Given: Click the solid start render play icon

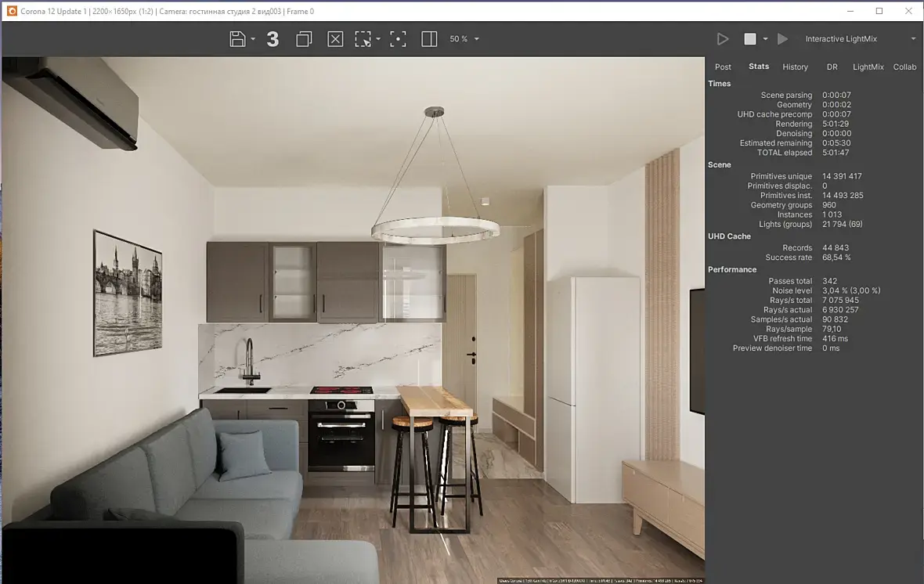Looking at the screenshot, I should click(x=782, y=39).
